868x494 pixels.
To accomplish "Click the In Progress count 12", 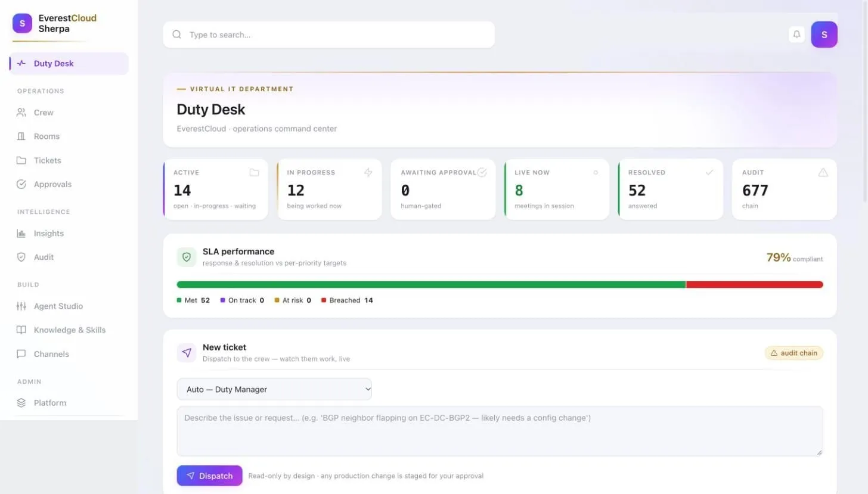I will (296, 190).
